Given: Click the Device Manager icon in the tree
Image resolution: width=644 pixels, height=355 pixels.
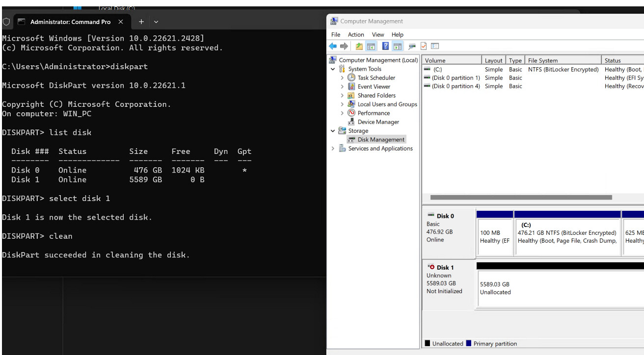Looking at the screenshot, I should 351,122.
